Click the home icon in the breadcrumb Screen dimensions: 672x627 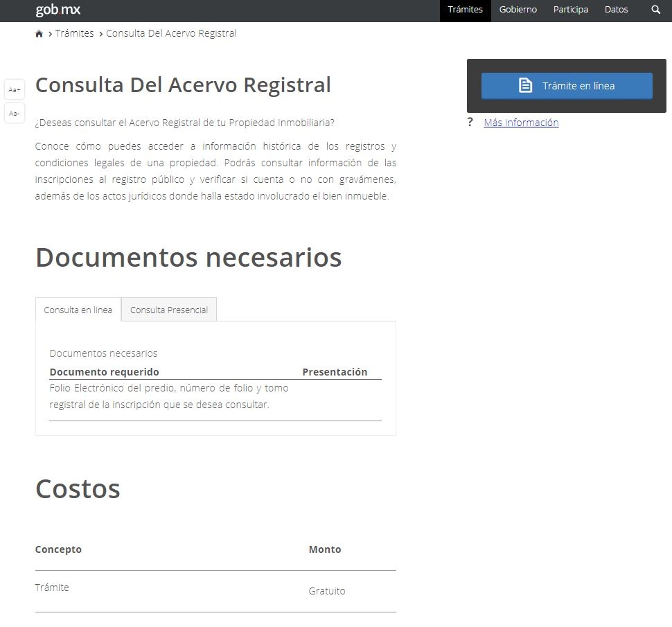point(39,33)
